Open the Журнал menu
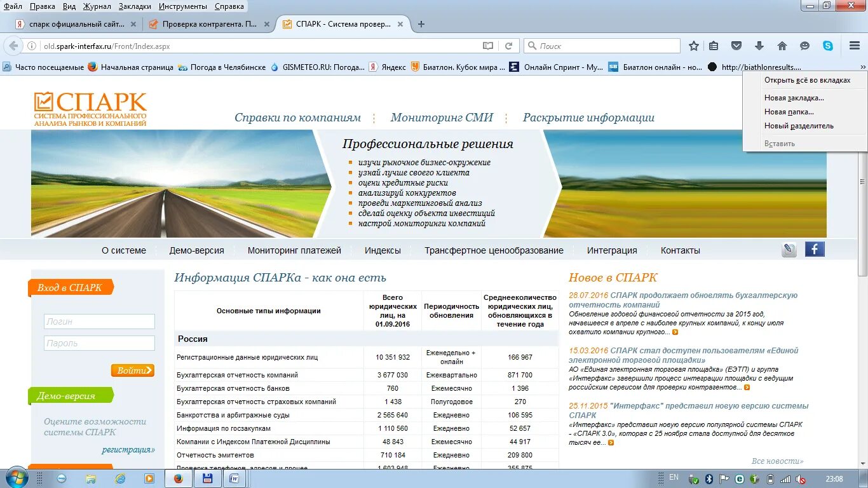868x488 pixels. click(97, 6)
